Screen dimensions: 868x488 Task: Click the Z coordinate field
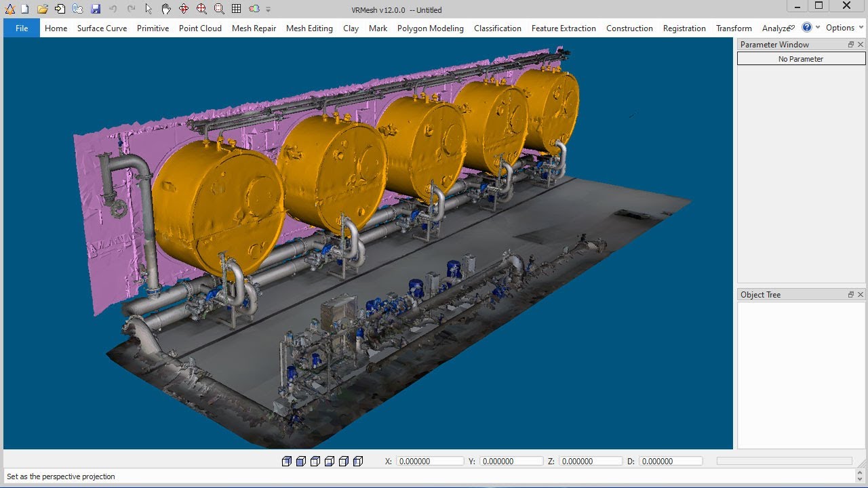[591, 462]
